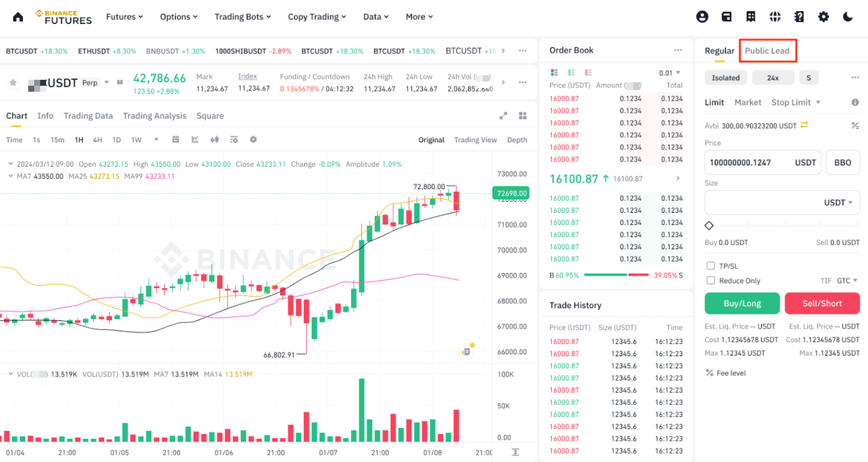Click the Sell/Short button
Image resolution: width=868 pixels, height=462 pixels.
point(822,303)
